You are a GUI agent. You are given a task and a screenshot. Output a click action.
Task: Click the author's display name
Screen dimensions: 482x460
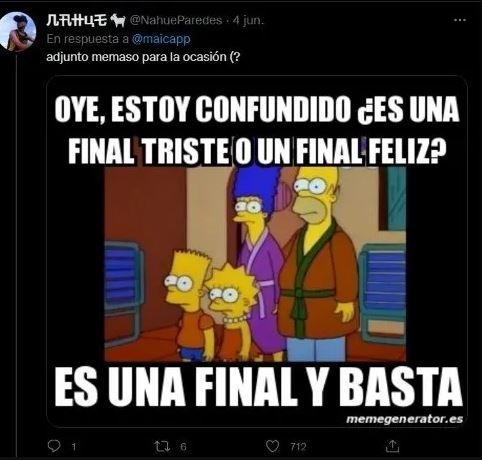click(x=77, y=20)
